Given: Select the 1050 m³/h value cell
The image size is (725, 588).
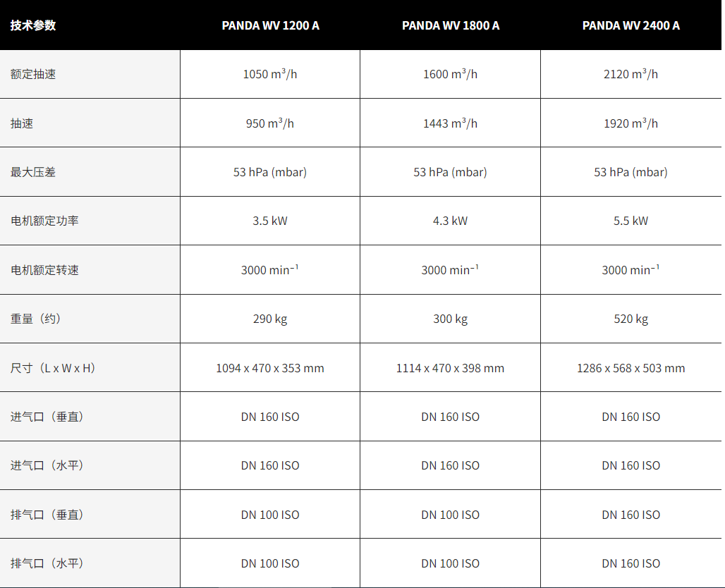Looking at the screenshot, I should pos(270,74).
